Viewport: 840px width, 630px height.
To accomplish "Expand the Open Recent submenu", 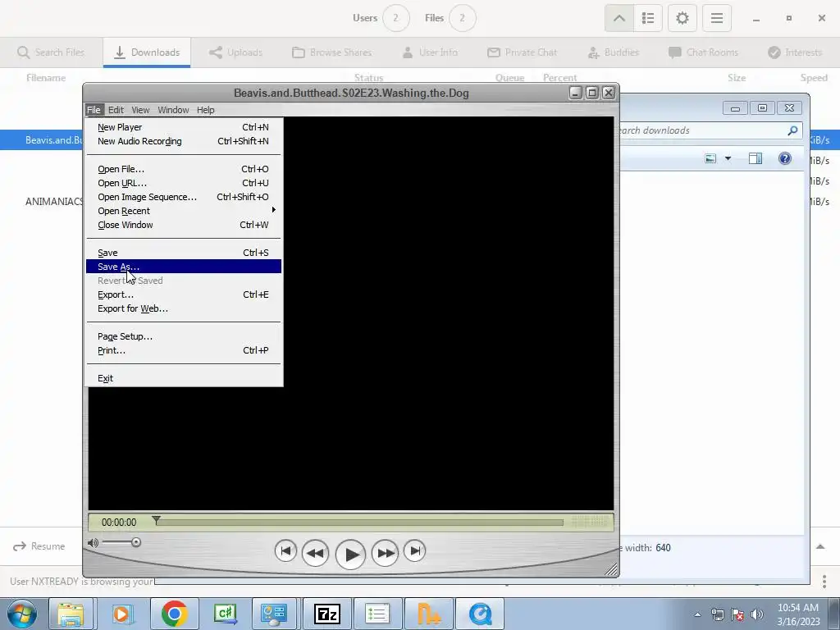I will coord(183,211).
